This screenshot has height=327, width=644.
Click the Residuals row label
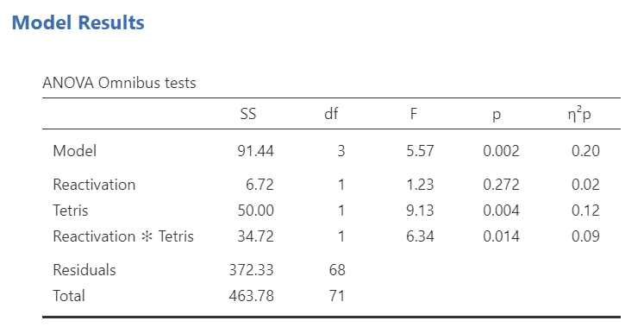(84, 270)
